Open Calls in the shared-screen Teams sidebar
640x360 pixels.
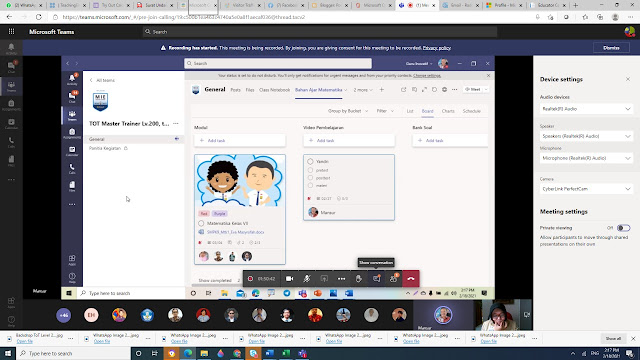[x=72, y=169]
